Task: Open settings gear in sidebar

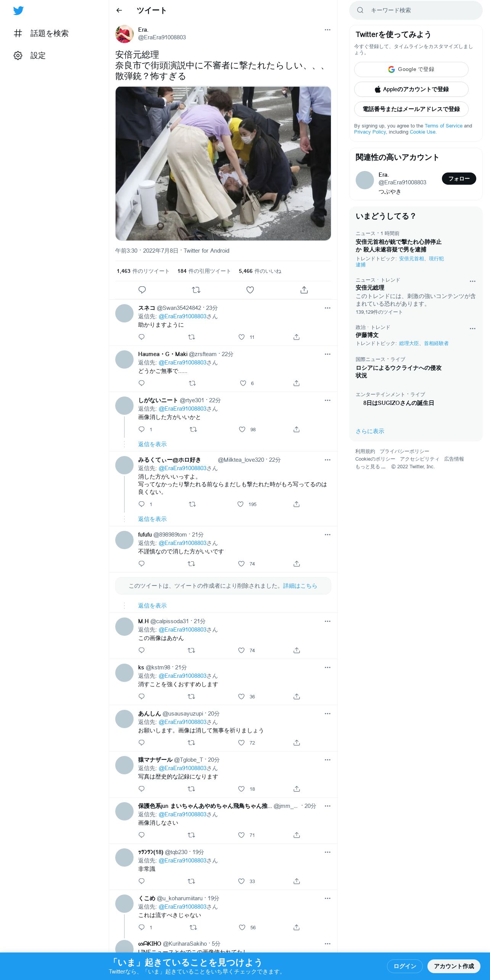Action: tap(18, 55)
